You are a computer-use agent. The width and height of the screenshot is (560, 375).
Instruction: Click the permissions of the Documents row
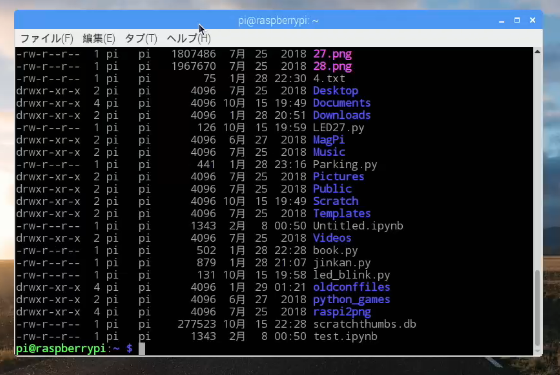[48, 103]
